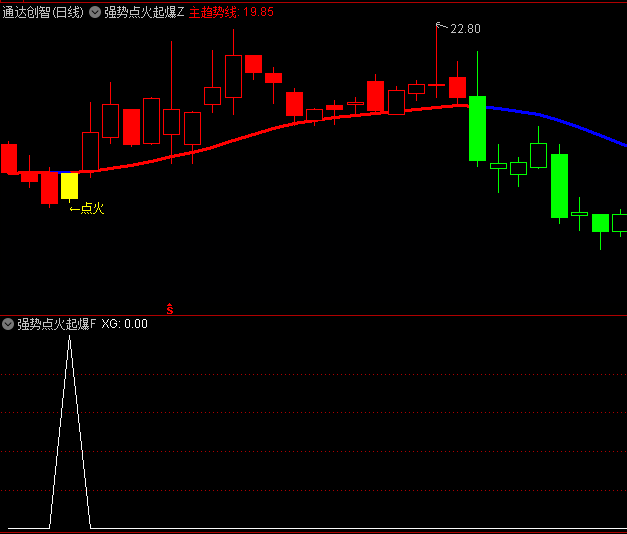This screenshot has width=627, height=534.
Task: Click the 主趋势线: 19.85 value
Action: click(231, 12)
